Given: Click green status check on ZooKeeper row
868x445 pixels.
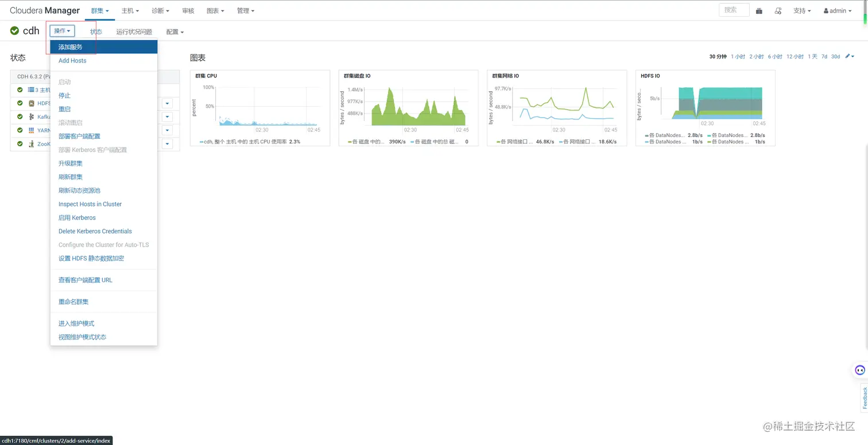Looking at the screenshot, I should tap(20, 144).
